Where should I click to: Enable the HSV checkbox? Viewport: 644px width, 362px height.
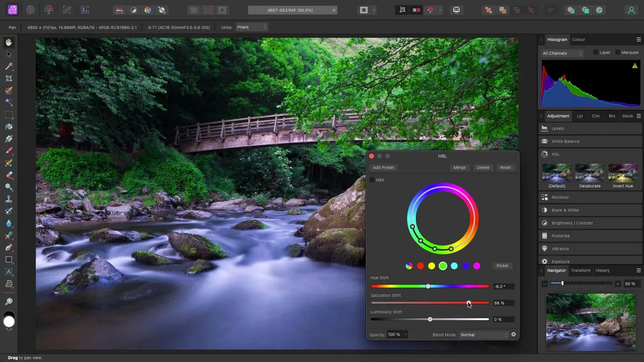372,180
